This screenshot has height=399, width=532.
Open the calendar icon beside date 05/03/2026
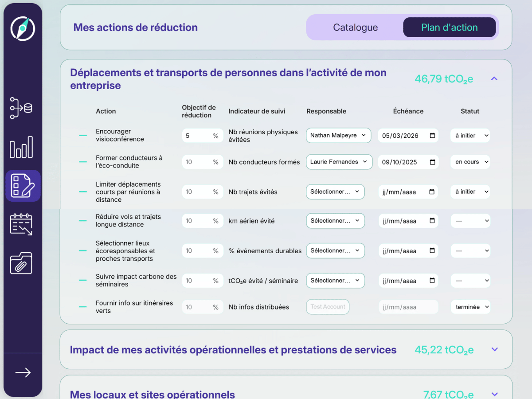tap(433, 135)
